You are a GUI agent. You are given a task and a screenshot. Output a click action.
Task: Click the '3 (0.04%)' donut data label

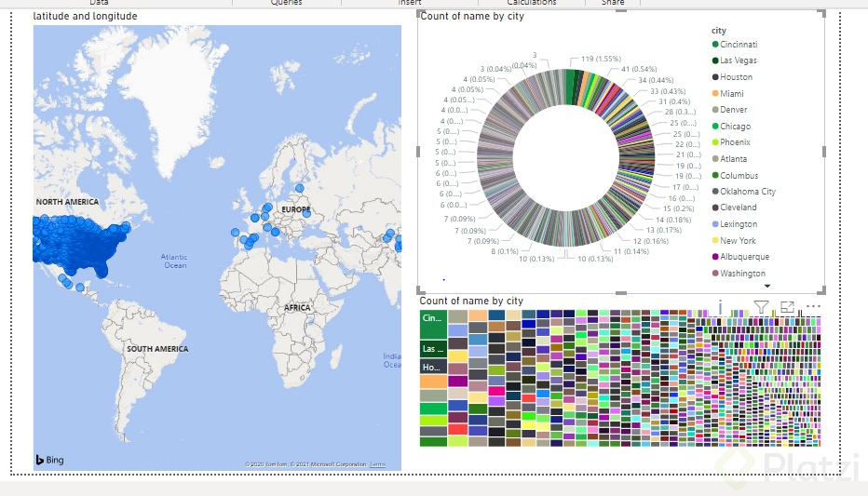(495, 69)
